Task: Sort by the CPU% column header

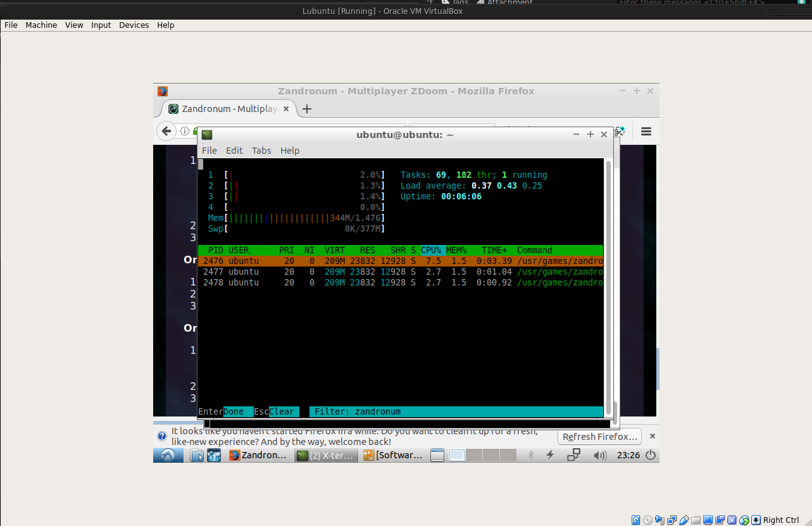Action: pyautogui.click(x=431, y=250)
